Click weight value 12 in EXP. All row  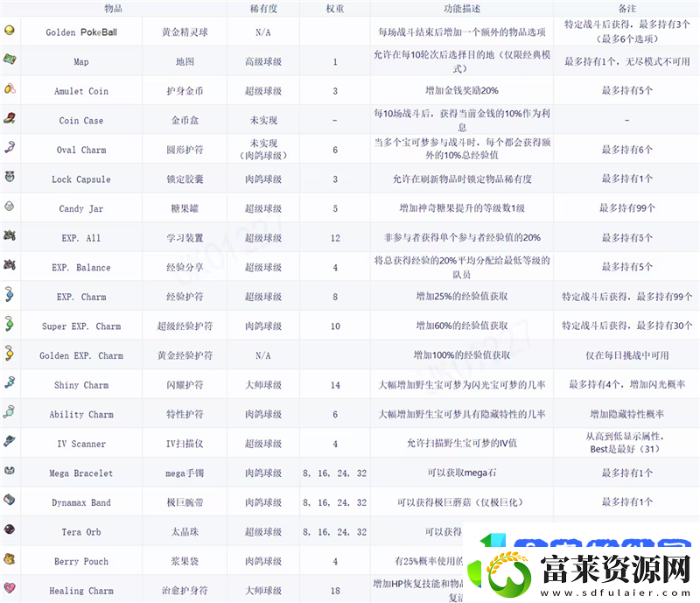tap(335, 238)
